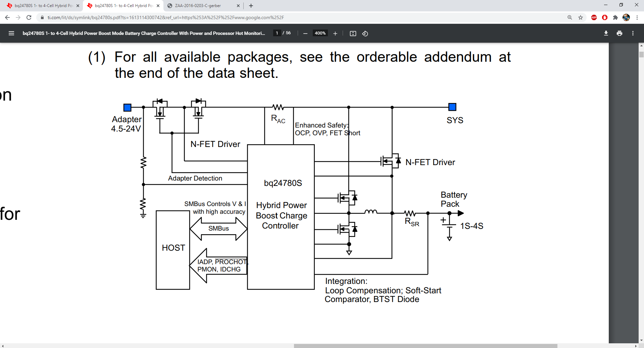Open the Adblock Plus extension
644x348 pixels.
click(594, 17)
